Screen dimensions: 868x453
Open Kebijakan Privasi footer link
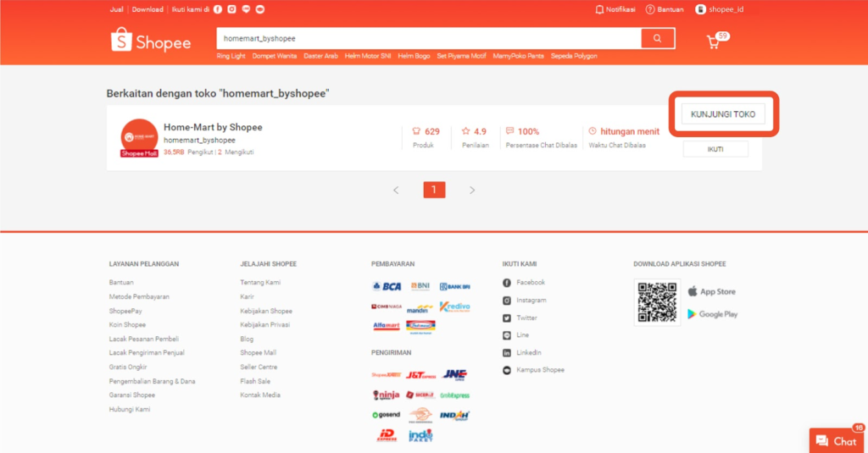click(x=264, y=325)
